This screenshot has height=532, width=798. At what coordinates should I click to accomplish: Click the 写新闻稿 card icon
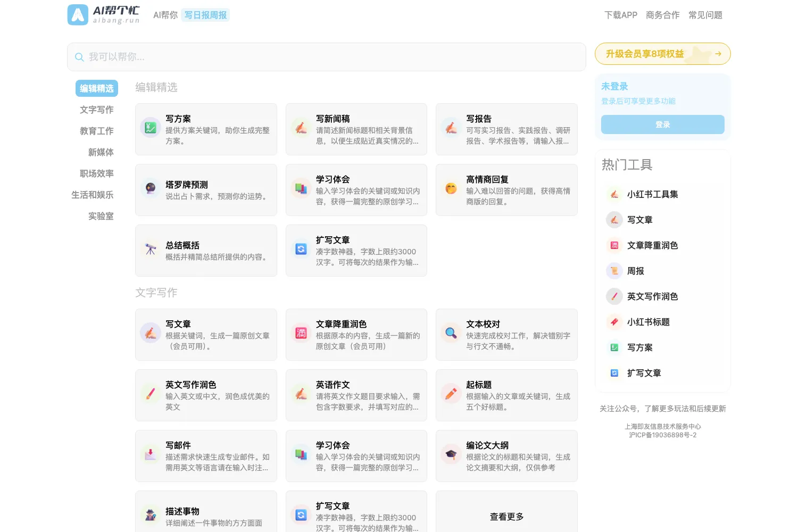(301, 128)
